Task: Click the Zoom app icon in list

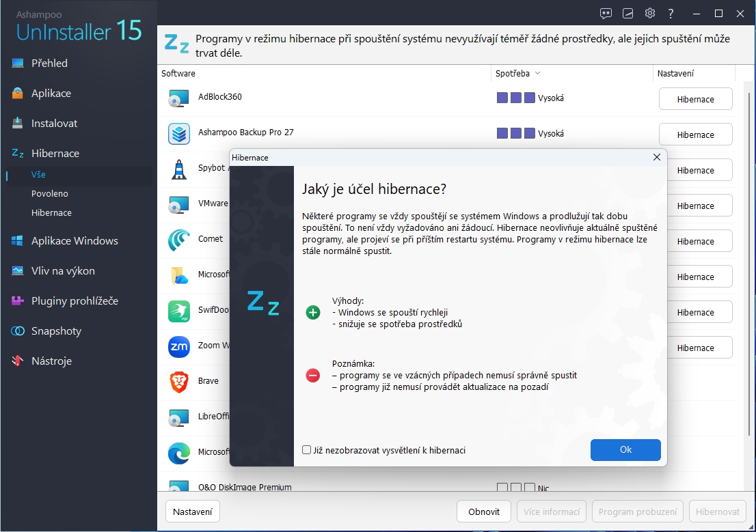Action: [x=179, y=346]
